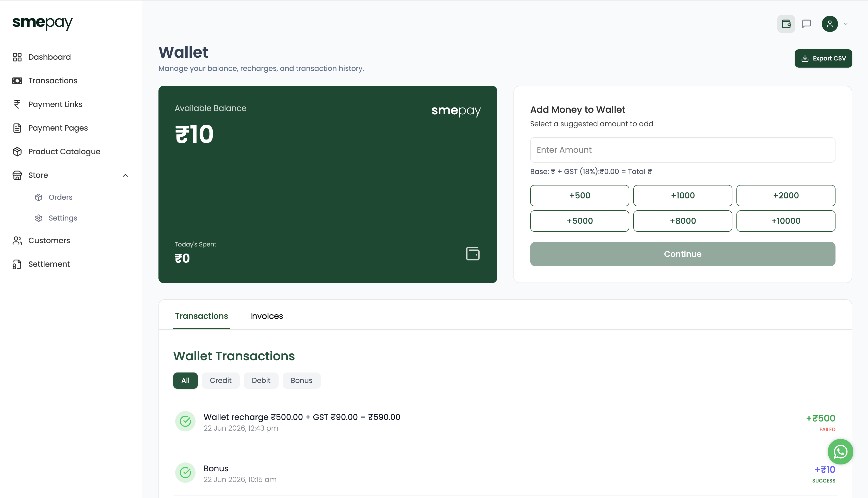Click the GST (18%) base total line

click(x=591, y=172)
